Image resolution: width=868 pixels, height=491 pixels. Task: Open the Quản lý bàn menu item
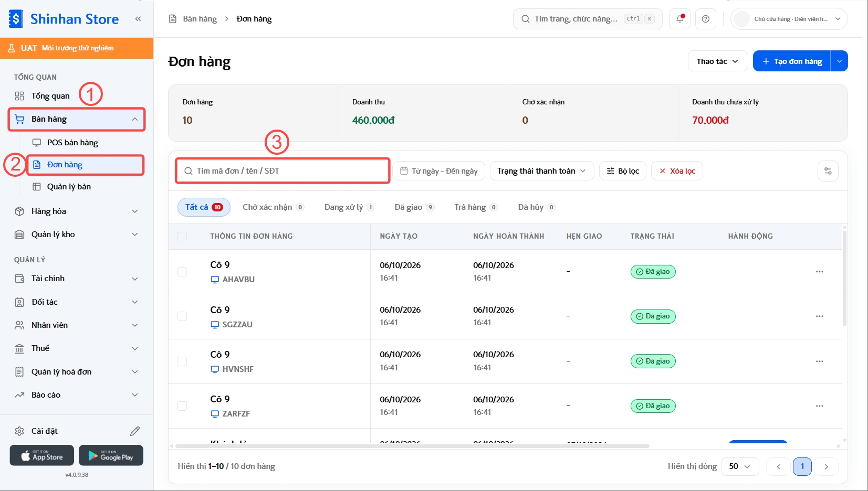point(69,187)
